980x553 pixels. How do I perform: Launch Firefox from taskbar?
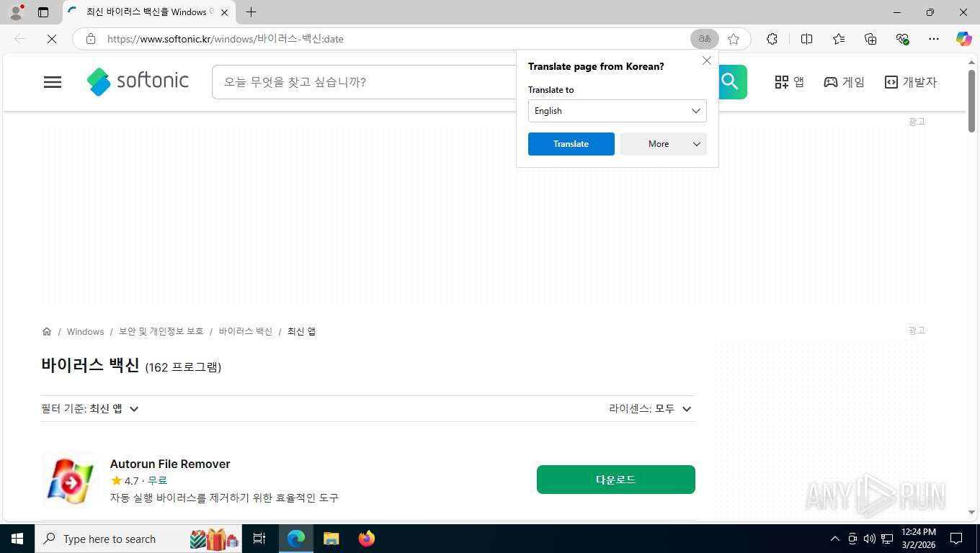pyautogui.click(x=367, y=539)
